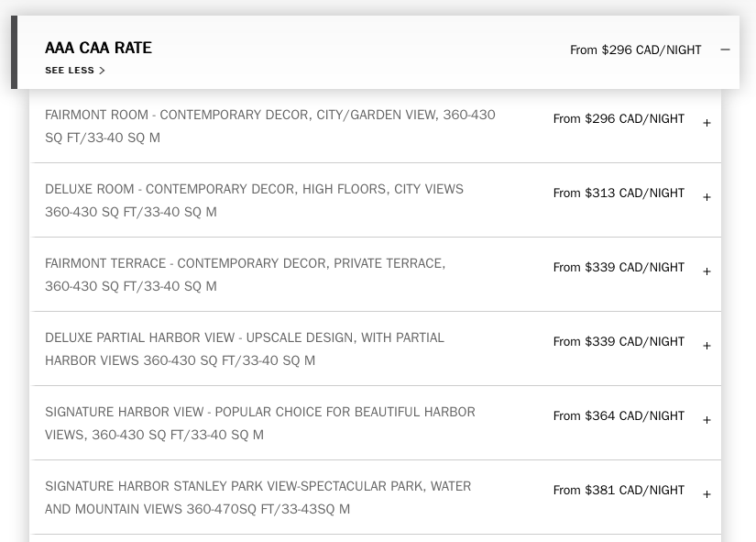Open Fairmont Terrace private terrace room title

click(x=245, y=275)
